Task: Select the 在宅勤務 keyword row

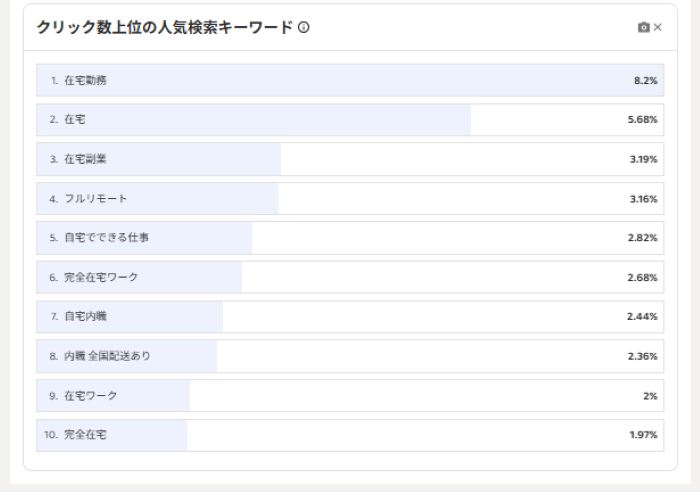Action: (x=350, y=80)
